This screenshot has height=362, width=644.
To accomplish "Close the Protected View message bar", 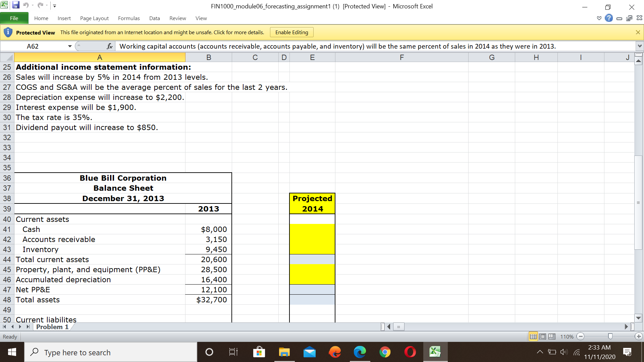I will [638, 32].
